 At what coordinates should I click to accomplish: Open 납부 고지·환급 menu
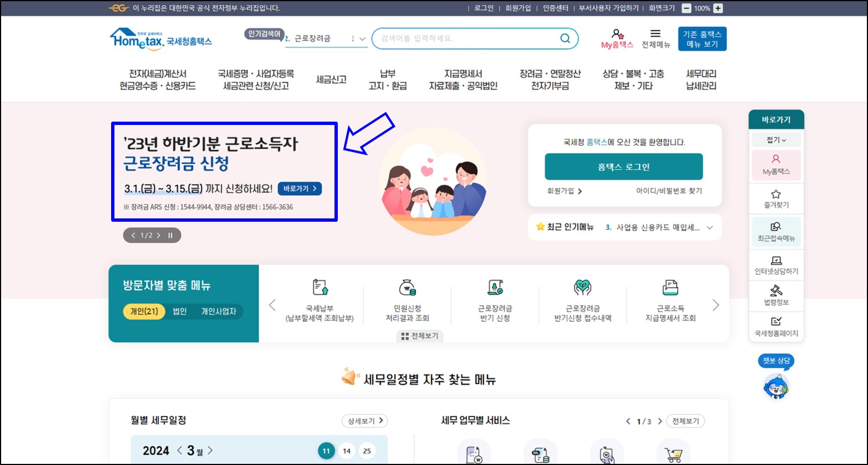[388, 80]
